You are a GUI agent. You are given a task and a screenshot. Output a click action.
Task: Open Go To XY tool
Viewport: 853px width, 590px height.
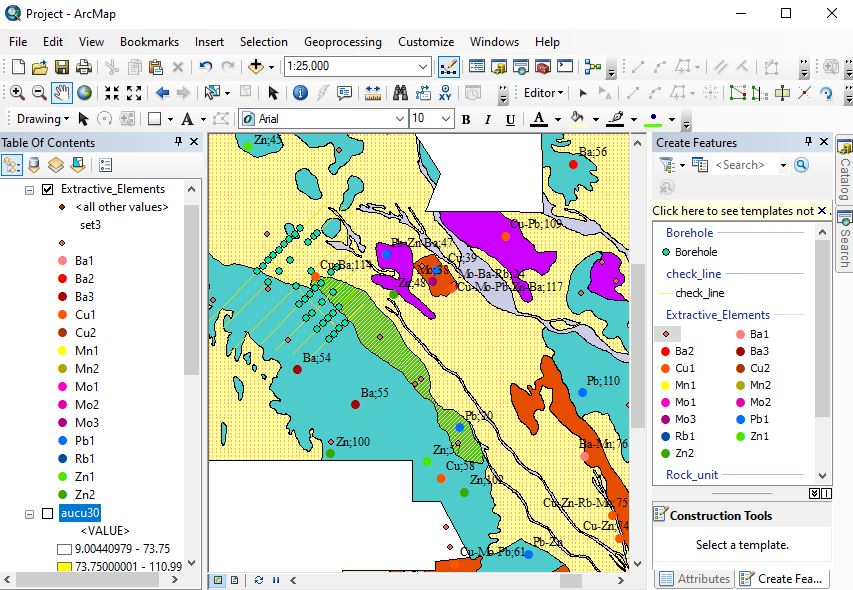coord(445,93)
